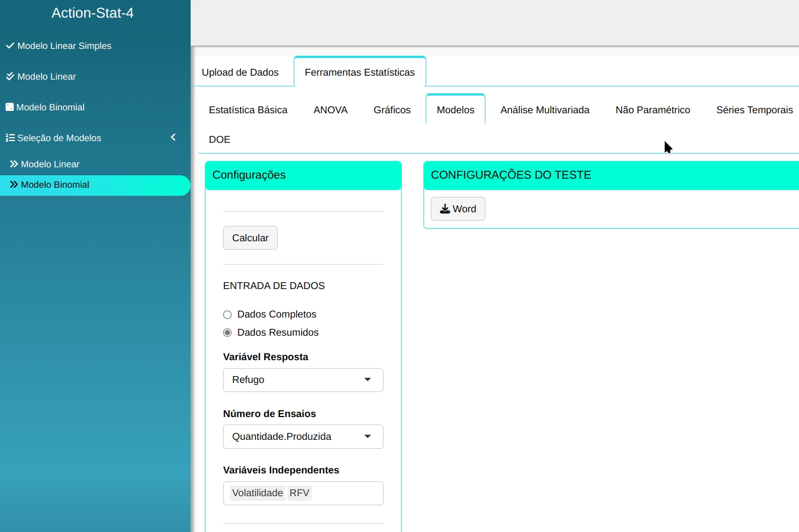
Task: Click the double-check icon beside Modelo Linear
Action: (10, 76)
